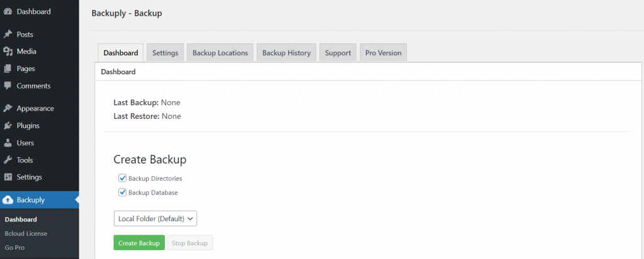
Task: Click the Users person icon
Action: tap(8, 143)
